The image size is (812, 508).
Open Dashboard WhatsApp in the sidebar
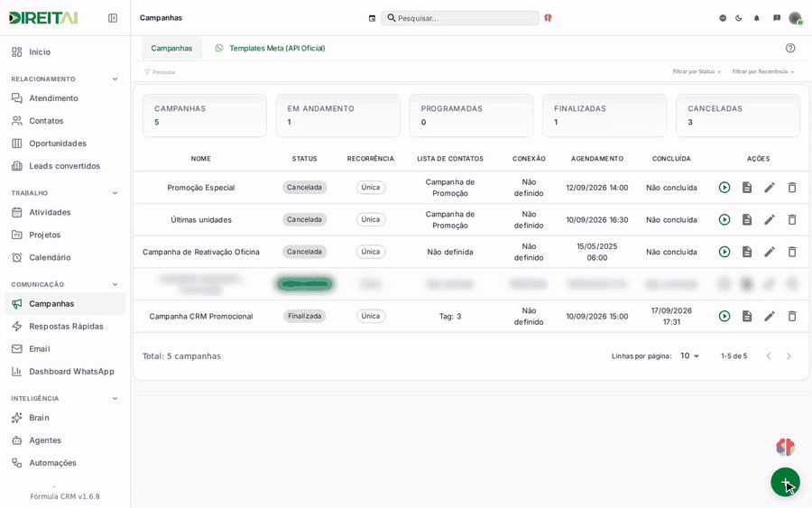65,371
